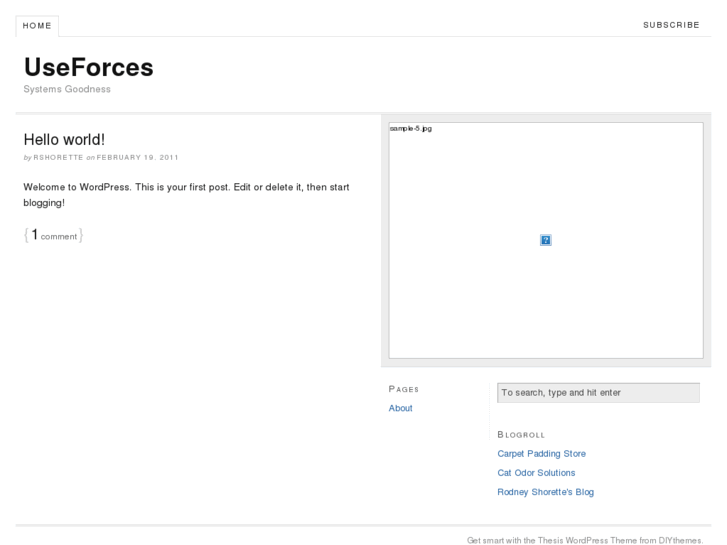727x545 pixels.
Task: Open the 1 comment link
Action: point(53,235)
